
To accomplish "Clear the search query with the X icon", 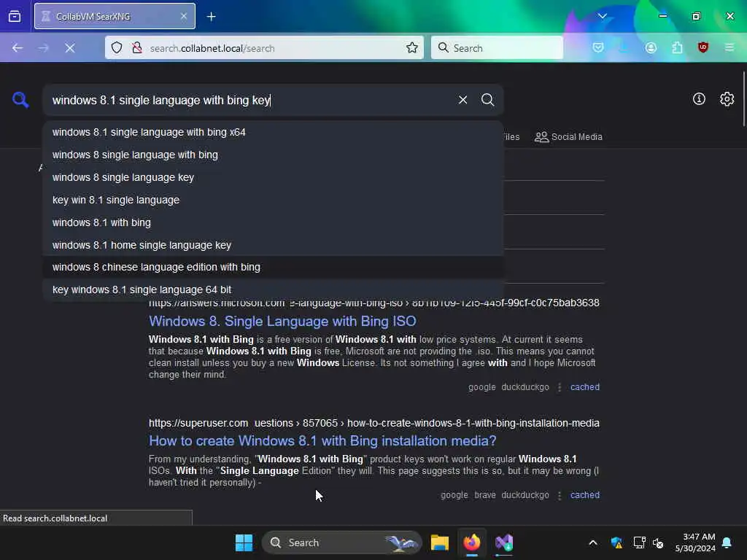I will [462, 100].
